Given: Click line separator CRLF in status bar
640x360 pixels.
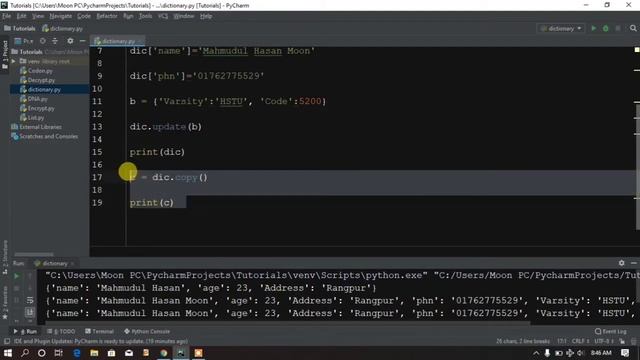Looking at the screenshot, I should click(x=580, y=341).
